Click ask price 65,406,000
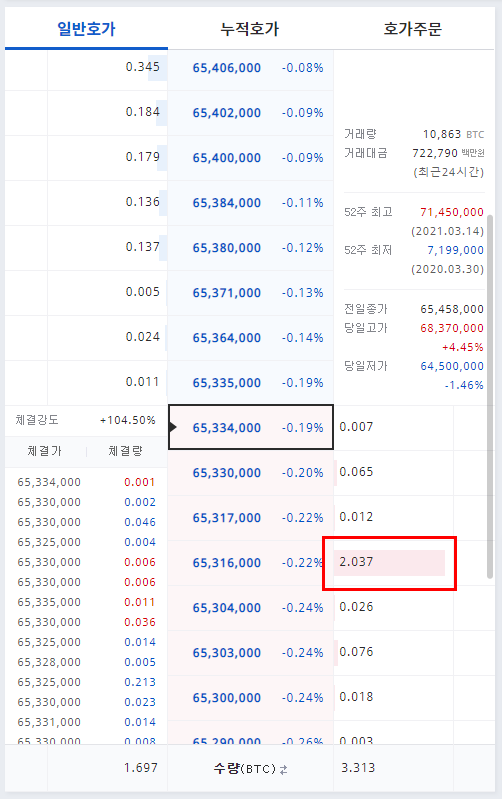This screenshot has width=502, height=799. point(227,68)
